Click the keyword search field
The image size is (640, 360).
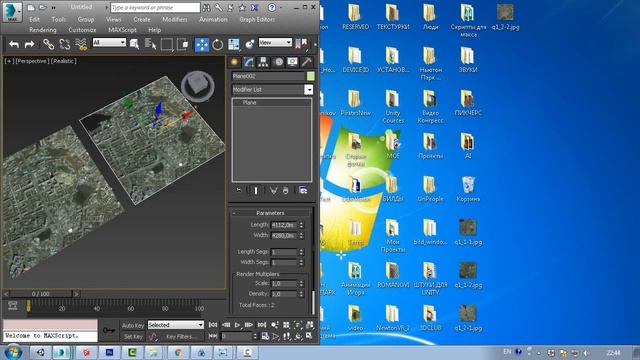(x=155, y=7)
